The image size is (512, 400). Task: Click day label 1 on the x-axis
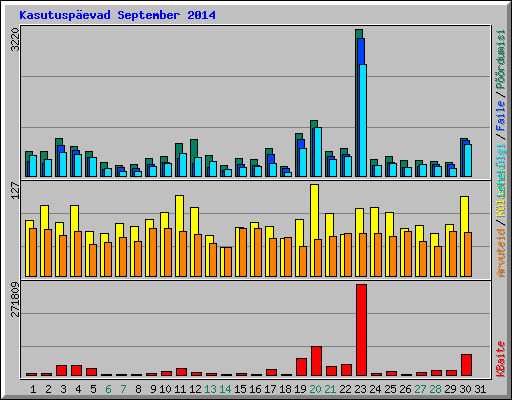pyautogui.click(x=33, y=389)
